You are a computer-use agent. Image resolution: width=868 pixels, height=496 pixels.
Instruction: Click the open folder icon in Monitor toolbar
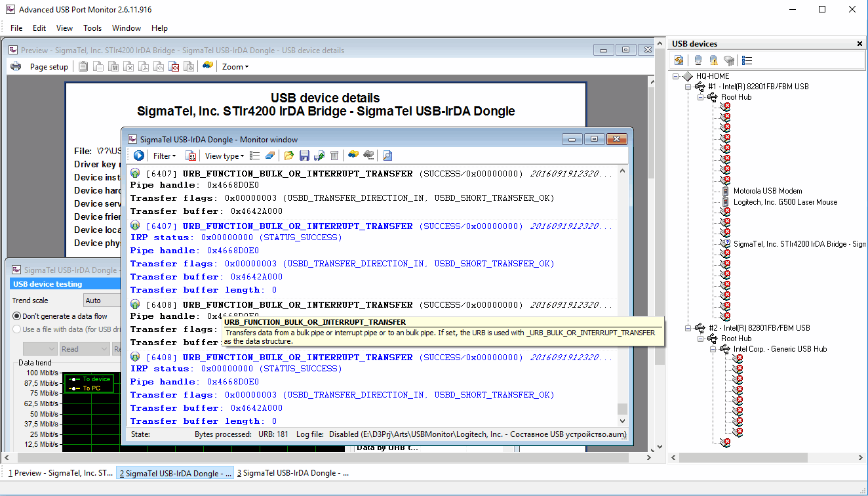[288, 155]
